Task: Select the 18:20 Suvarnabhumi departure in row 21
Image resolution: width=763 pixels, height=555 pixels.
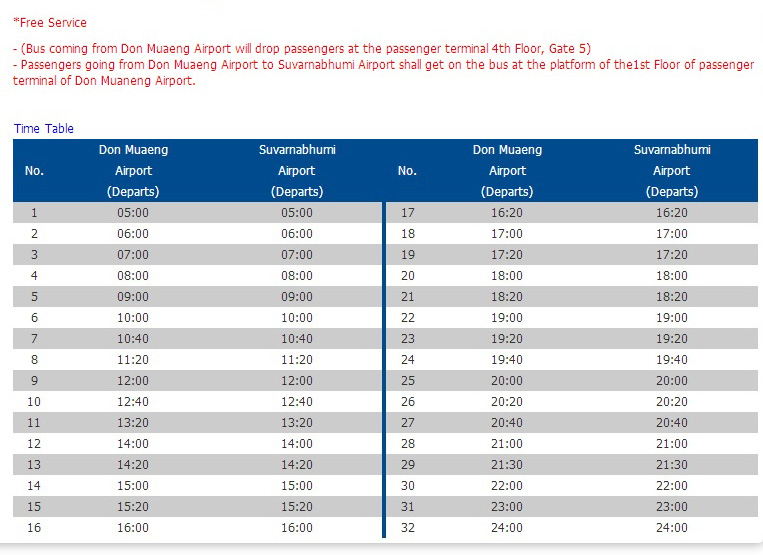Action: pyautogui.click(x=672, y=297)
